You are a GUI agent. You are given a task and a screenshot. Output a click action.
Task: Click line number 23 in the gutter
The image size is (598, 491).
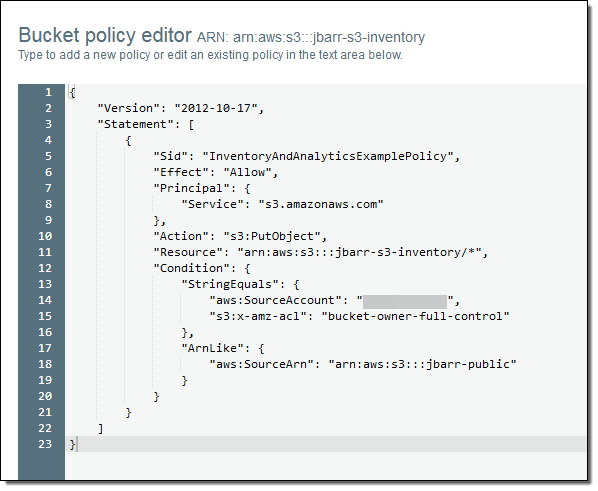coord(45,444)
